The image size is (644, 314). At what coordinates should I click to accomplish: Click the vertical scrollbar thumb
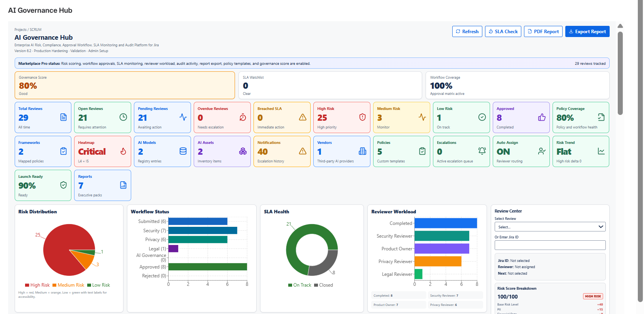(620, 73)
